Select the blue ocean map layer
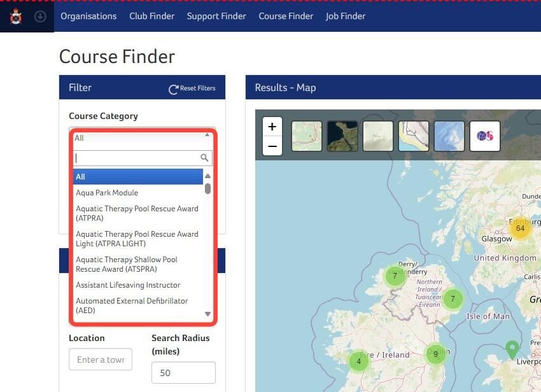Screen dimensions: 541x392 (449, 136)
